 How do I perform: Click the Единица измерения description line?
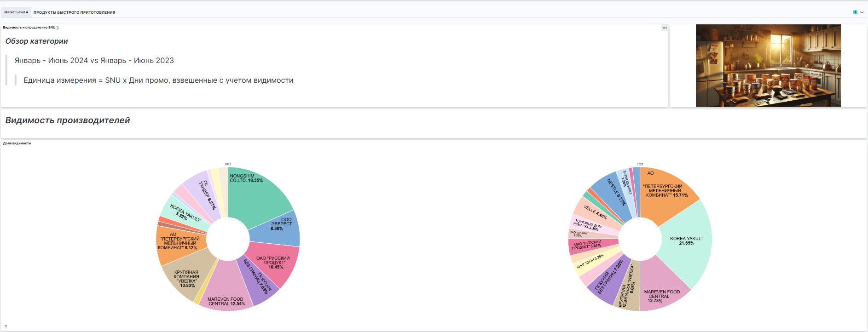(x=158, y=80)
